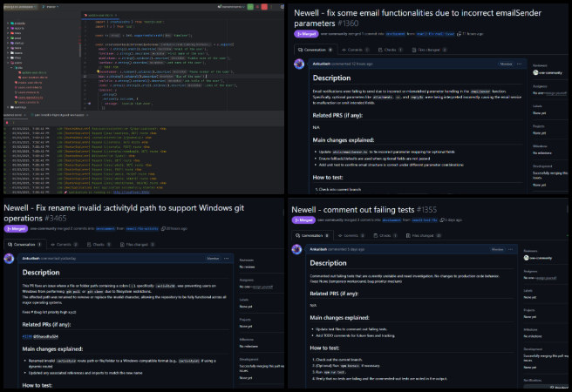This screenshot has width=572, height=392.
Task: Click the purple Merged badge in PR #1360
Action: coord(306,34)
